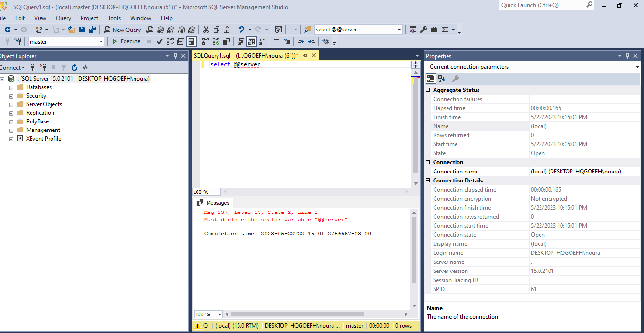Open the View menu
The height and width of the screenshot is (333, 644).
(41, 18)
